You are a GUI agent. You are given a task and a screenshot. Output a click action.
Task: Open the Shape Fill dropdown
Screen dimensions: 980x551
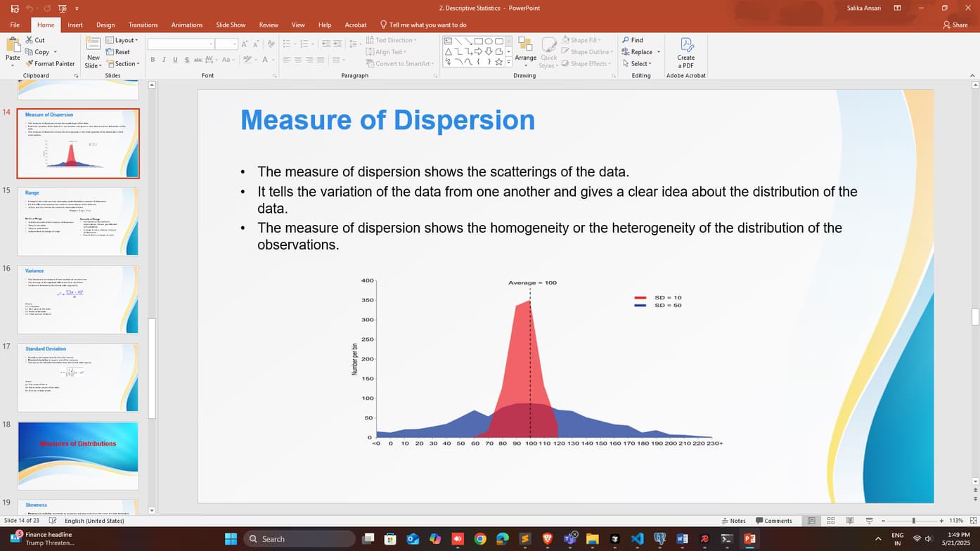click(585, 40)
